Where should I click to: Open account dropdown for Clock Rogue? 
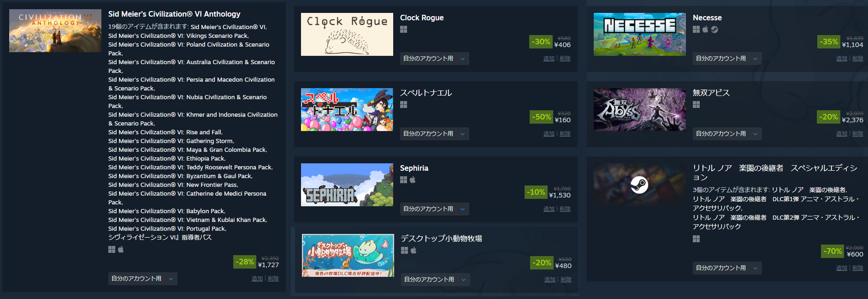434,59
